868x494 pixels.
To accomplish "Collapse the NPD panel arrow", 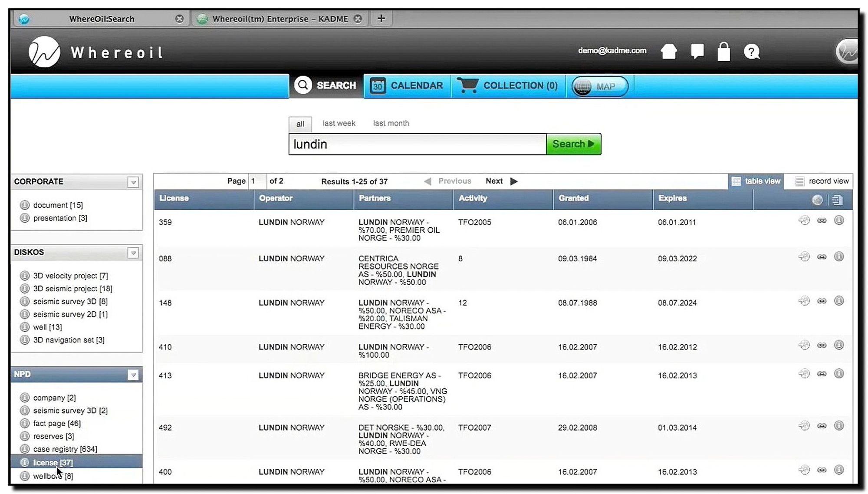I will (133, 375).
